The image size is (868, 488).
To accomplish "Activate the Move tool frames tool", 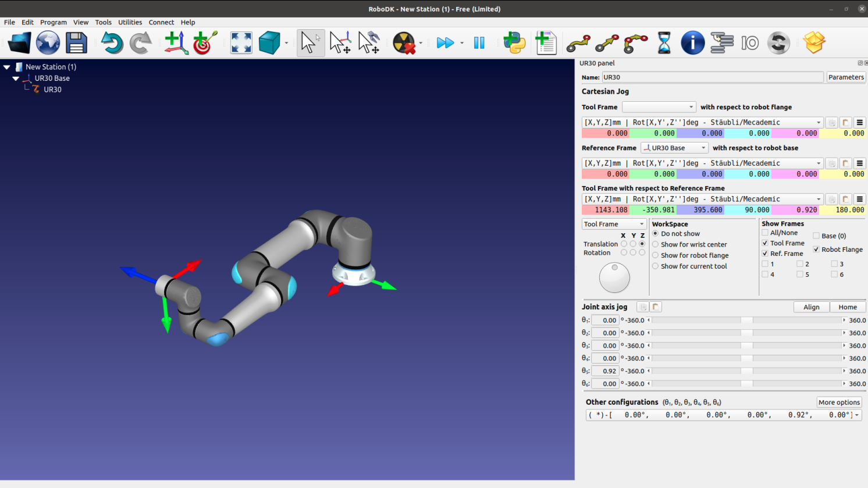I will click(369, 43).
